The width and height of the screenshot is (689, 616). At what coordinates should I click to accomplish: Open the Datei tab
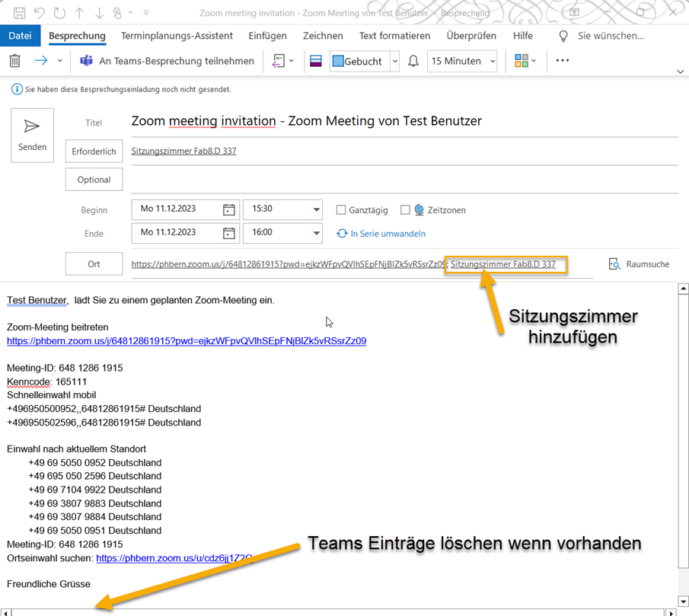click(x=21, y=36)
